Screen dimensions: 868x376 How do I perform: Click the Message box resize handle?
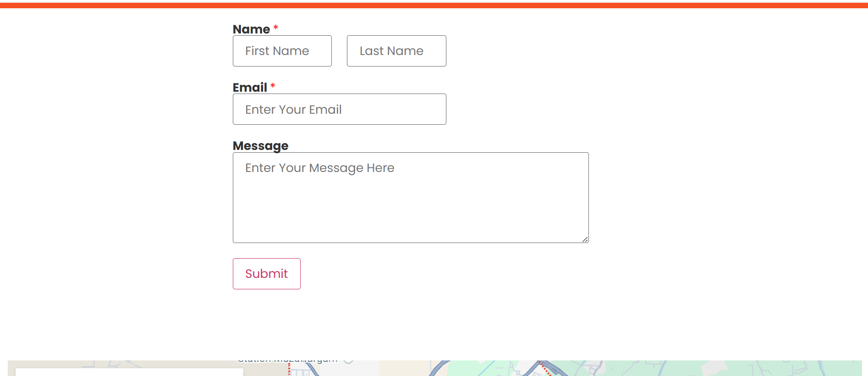click(585, 239)
